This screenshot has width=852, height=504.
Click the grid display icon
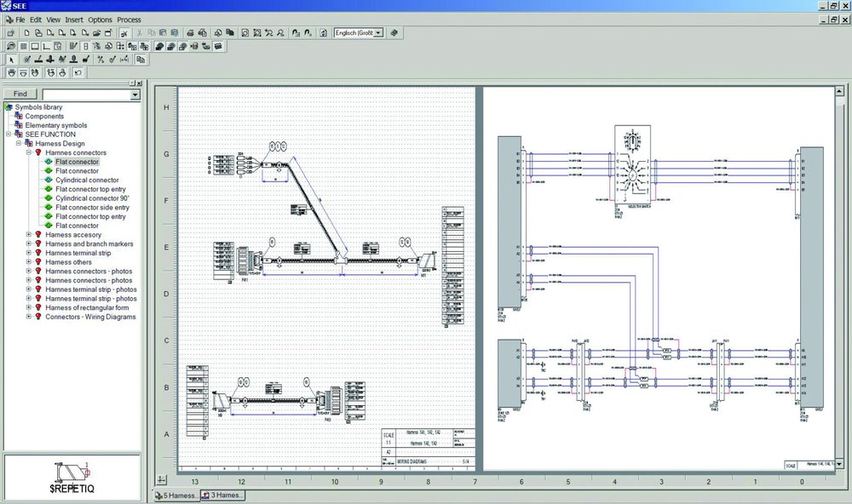(23, 46)
